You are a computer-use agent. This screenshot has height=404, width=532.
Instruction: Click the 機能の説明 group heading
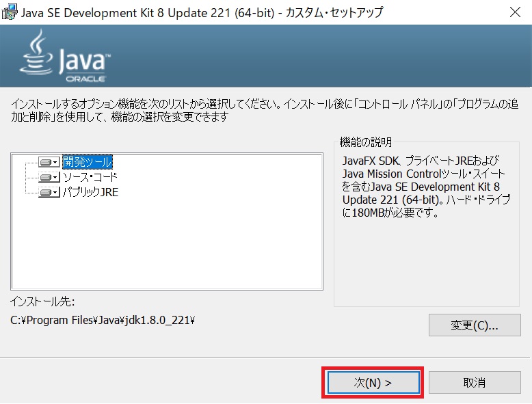366,142
